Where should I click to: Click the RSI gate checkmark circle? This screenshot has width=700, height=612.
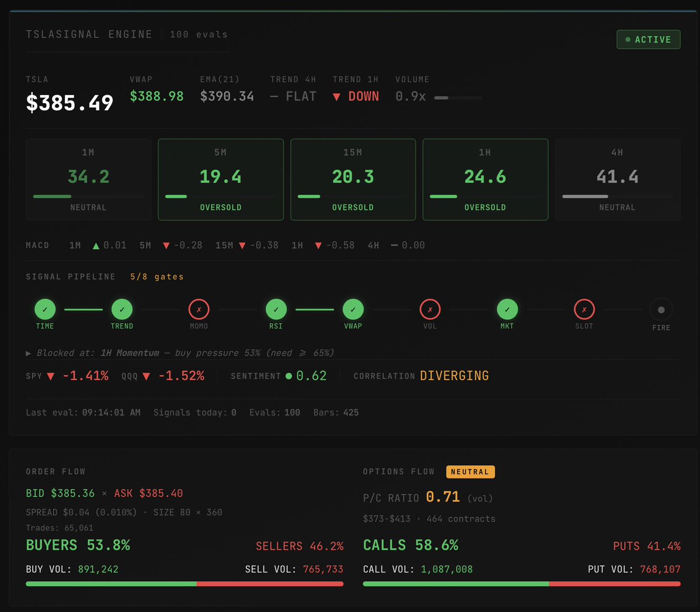(276, 309)
